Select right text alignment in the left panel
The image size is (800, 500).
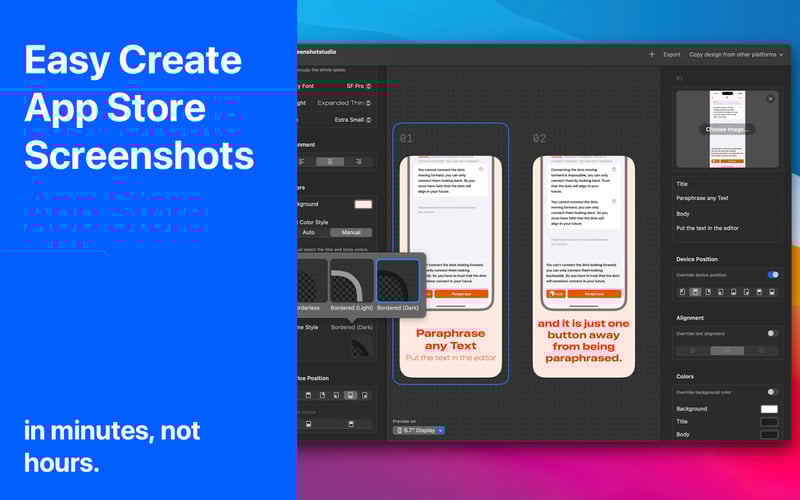pyautogui.click(x=359, y=162)
